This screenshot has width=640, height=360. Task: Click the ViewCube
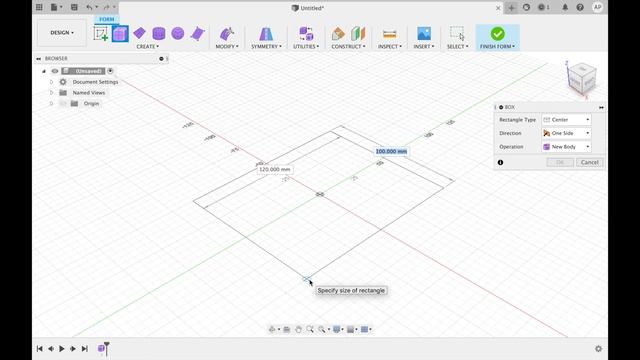(x=581, y=79)
